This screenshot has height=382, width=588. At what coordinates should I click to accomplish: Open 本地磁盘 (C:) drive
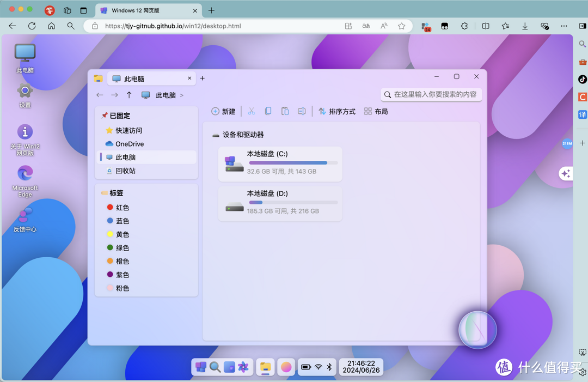coord(280,164)
